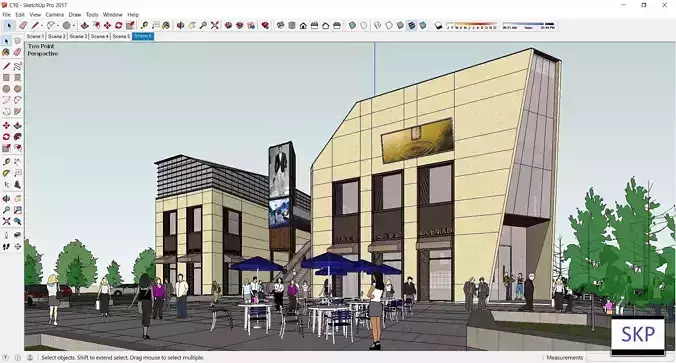Open the Edit menu
The height and width of the screenshot is (363, 676).
click(20, 15)
